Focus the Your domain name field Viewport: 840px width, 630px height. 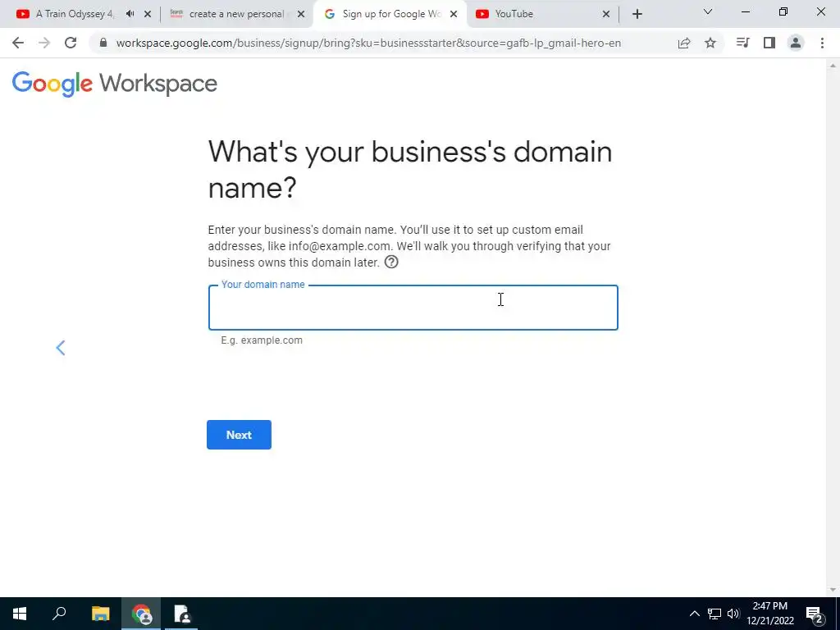point(413,308)
